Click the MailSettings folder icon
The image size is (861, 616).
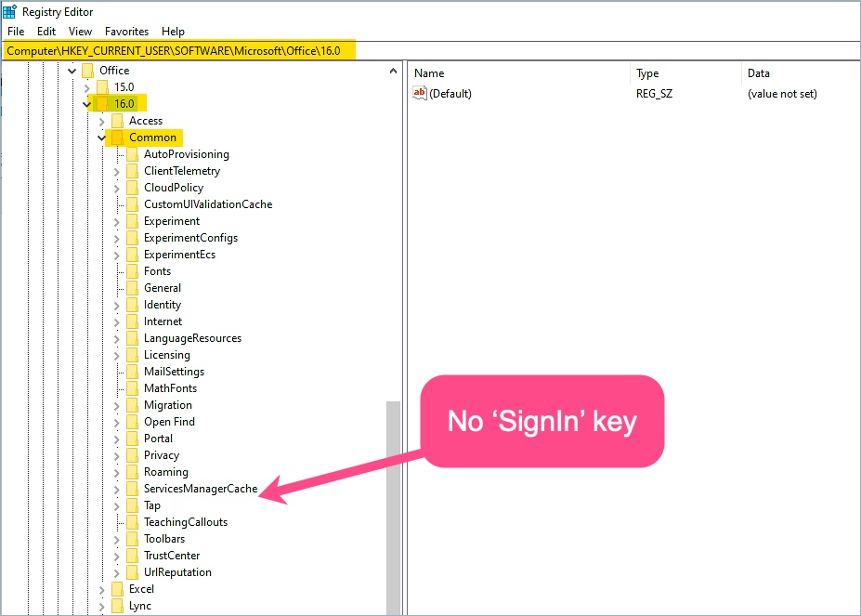[x=132, y=372]
